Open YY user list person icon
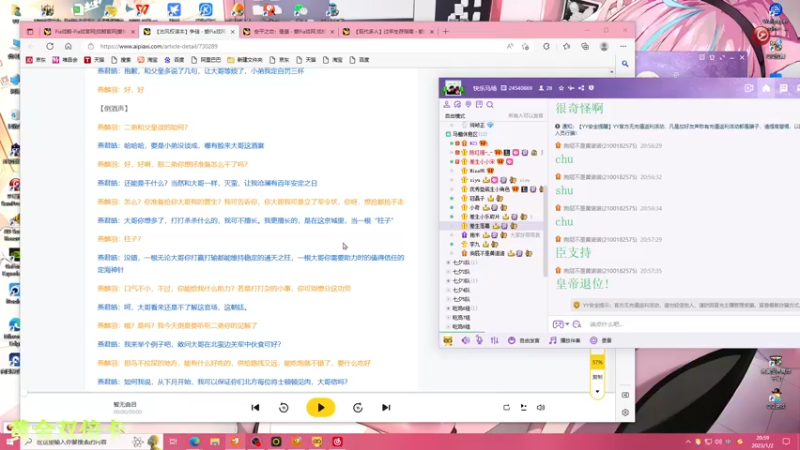 tap(446, 105)
